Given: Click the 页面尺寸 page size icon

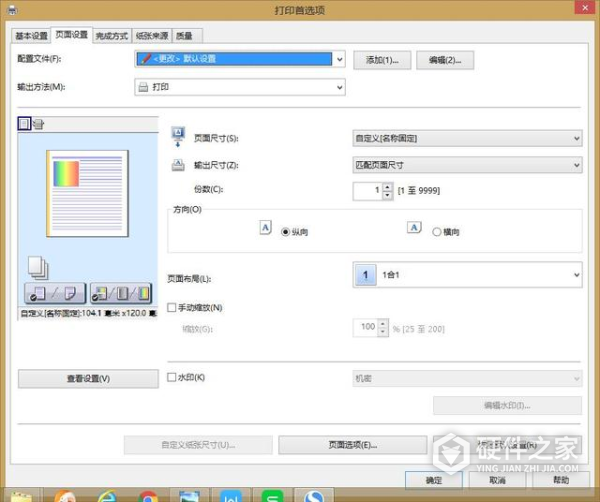Looking at the screenshot, I should (x=178, y=137).
